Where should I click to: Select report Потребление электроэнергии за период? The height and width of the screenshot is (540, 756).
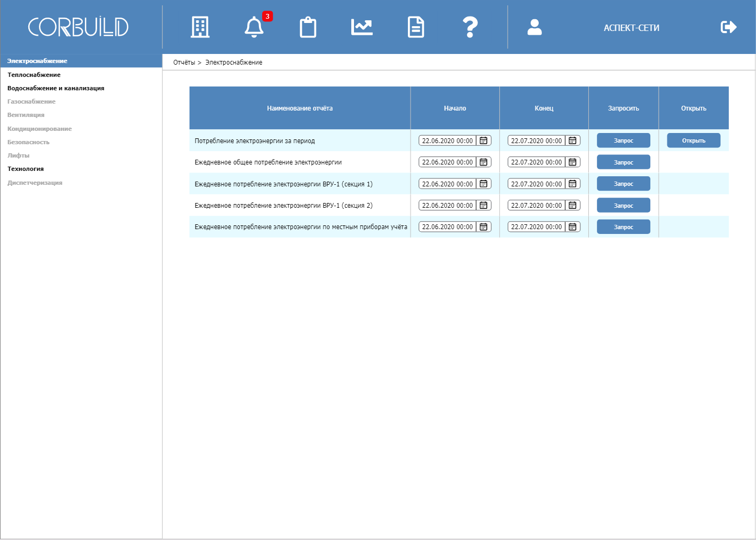click(255, 141)
